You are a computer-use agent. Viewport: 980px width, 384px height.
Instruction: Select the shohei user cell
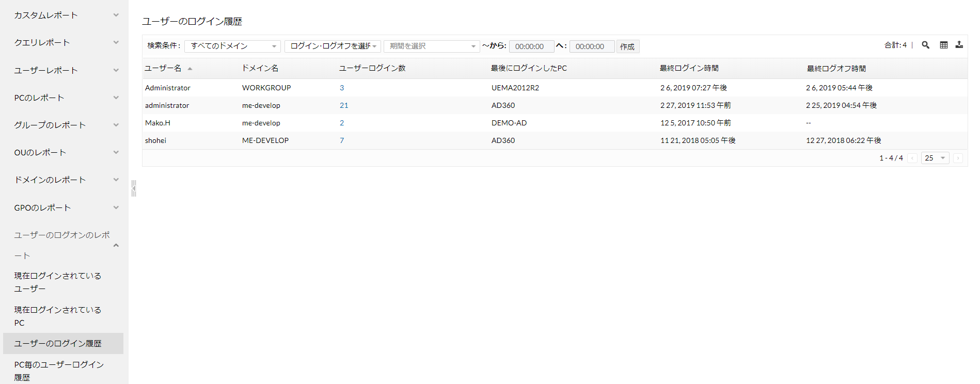(155, 140)
